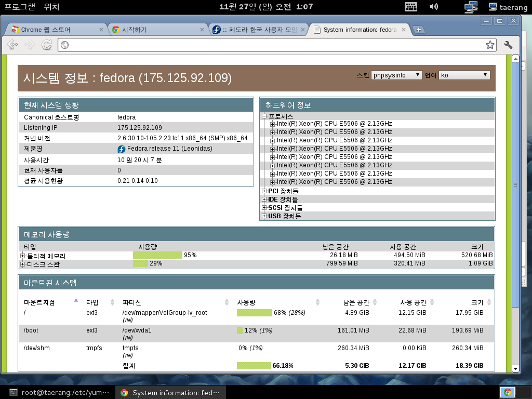Viewport: 532px width, 399px height.
Task: Close the 시작하기 tab
Action: click(x=202, y=30)
